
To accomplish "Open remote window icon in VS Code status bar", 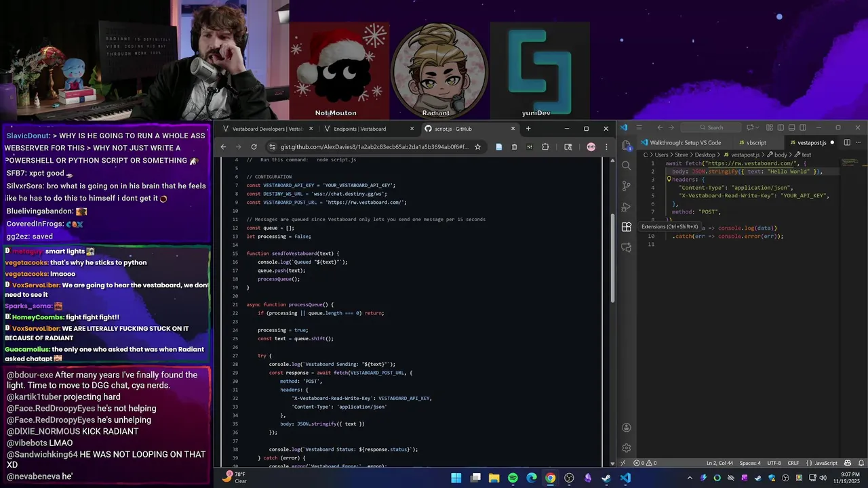I will pos(623,463).
